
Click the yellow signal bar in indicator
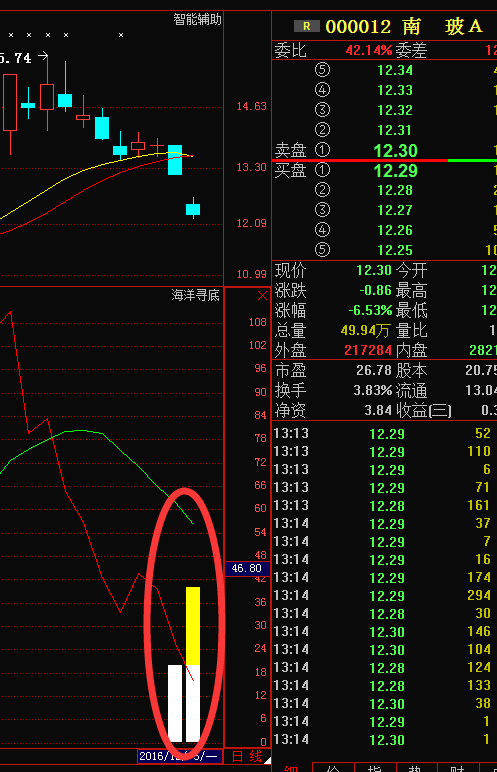[193, 626]
